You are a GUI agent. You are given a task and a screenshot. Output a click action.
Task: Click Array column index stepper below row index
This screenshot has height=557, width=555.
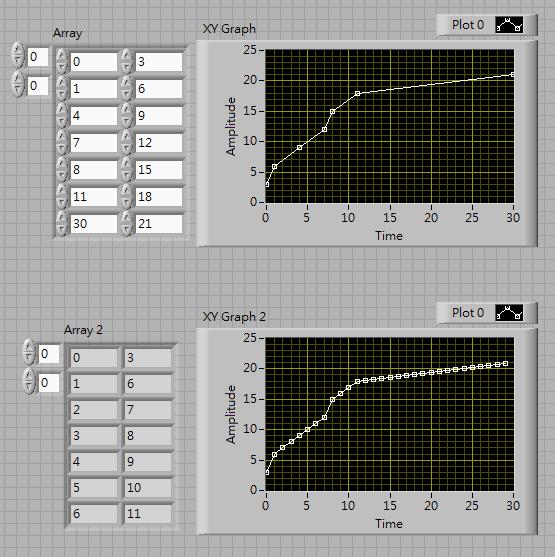(x=18, y=85)
